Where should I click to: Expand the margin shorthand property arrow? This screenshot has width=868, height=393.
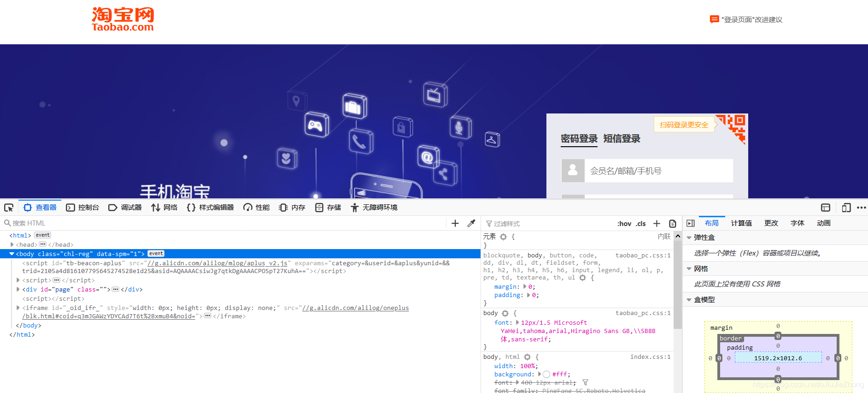click(525, 286)
